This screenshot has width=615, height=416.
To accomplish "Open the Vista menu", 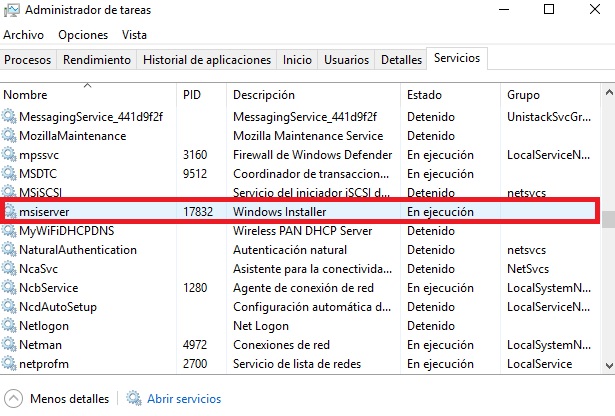I will (x=134, y=35).
